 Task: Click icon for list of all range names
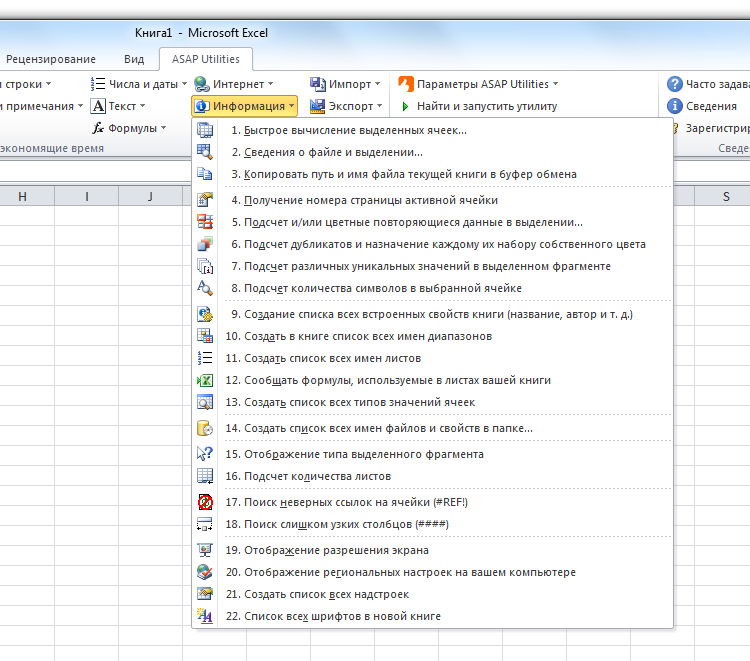205,336
